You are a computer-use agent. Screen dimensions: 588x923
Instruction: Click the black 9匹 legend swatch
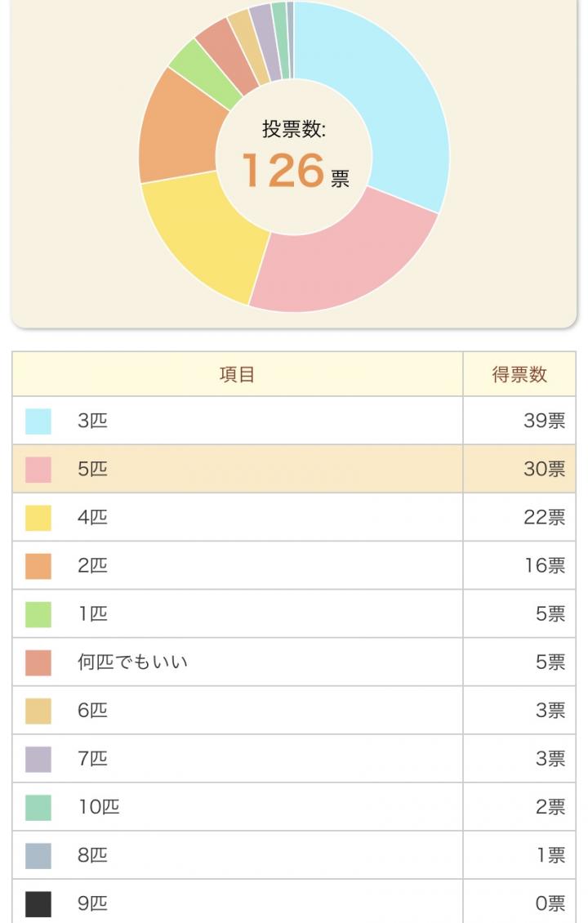(38, 904)
